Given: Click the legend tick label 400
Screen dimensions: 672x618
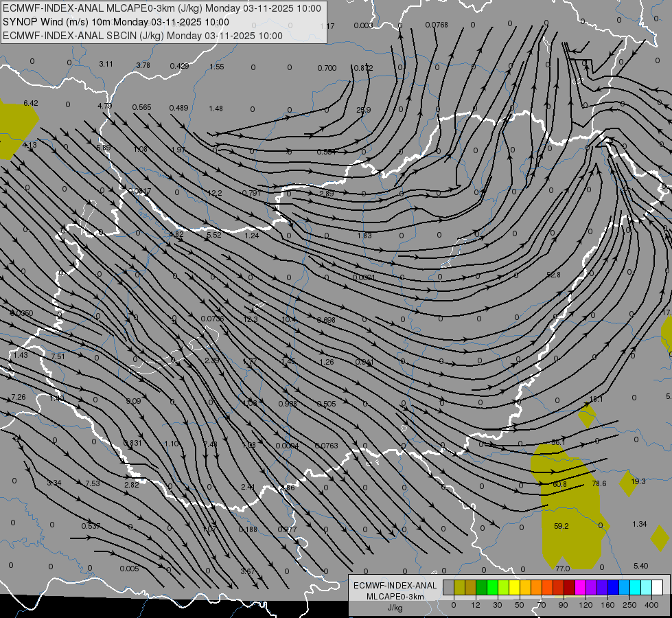Looking at the screenshot, I should coord(651,605).
